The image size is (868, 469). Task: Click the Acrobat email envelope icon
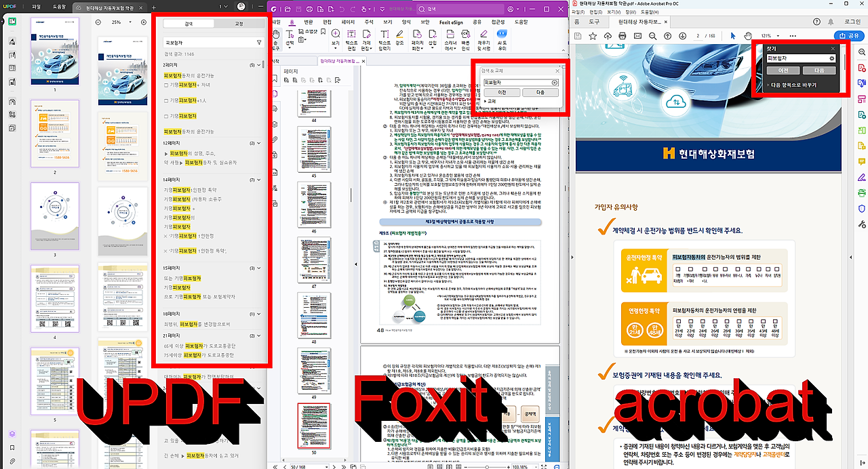point(639,36)
